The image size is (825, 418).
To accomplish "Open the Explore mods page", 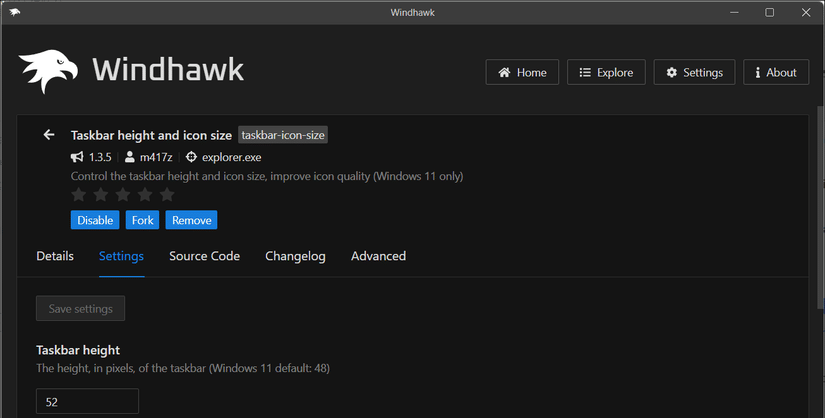I will [606, 72].
